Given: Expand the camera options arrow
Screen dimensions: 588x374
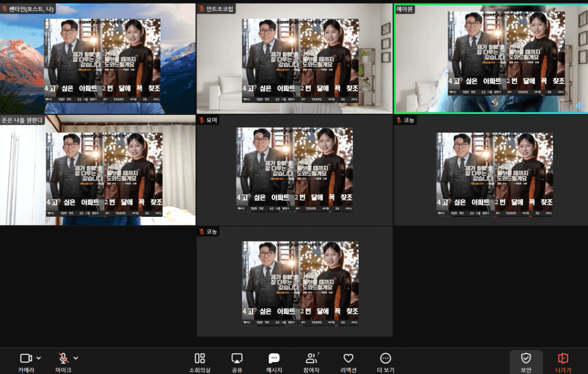Looking at the screenshot, I should point(39,358).
